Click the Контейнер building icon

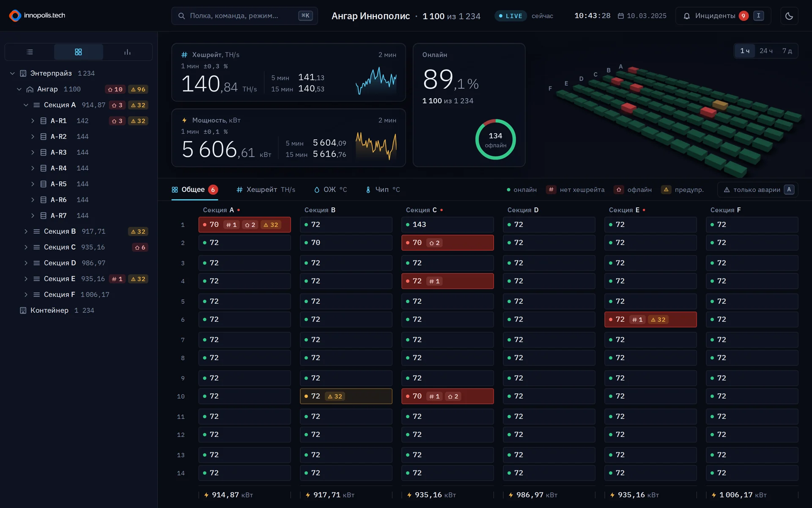[23, 310]
